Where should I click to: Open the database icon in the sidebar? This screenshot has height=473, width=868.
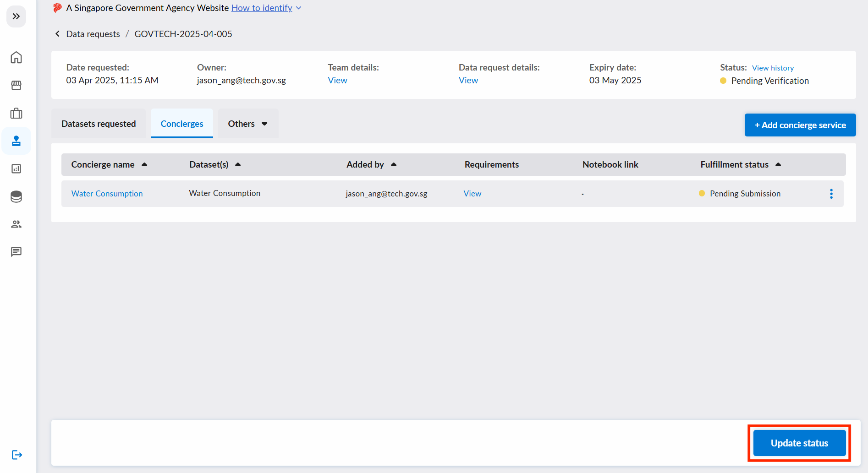coord(16,196)
